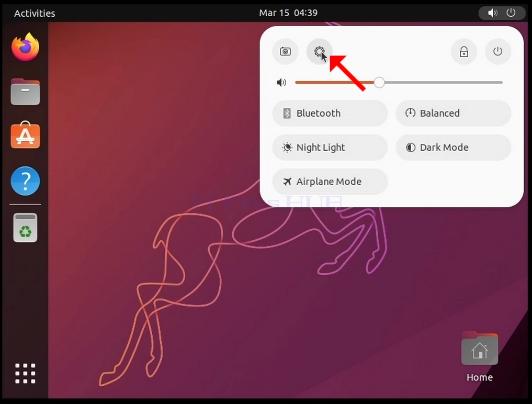Lock the screen with the padlock icon

(464, 52)
